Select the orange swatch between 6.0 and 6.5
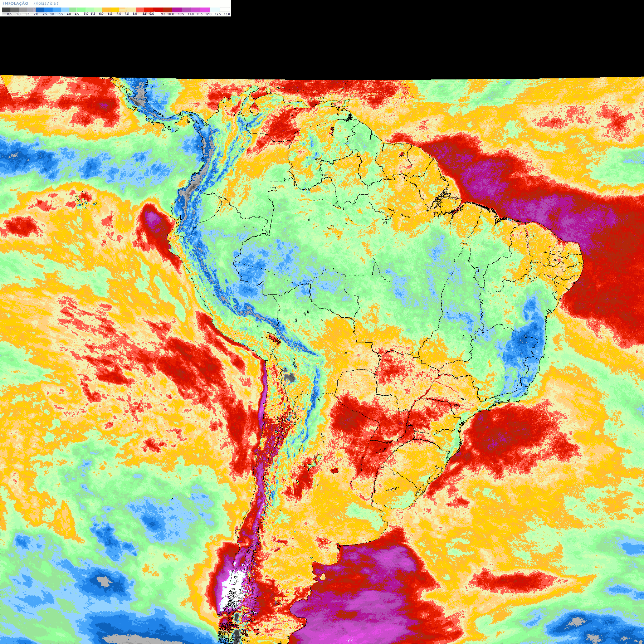644x644 pixels. [106, 10]
